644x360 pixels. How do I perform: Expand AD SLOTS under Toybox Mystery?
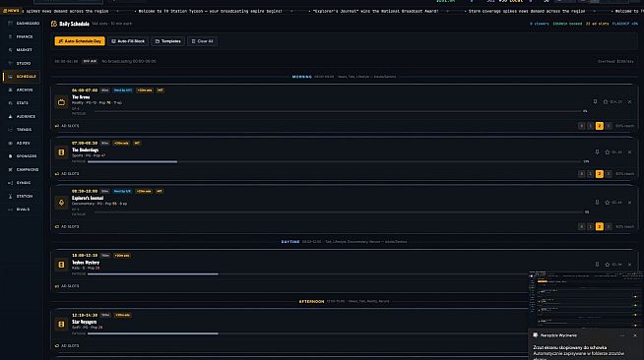(x=67, y=286)
